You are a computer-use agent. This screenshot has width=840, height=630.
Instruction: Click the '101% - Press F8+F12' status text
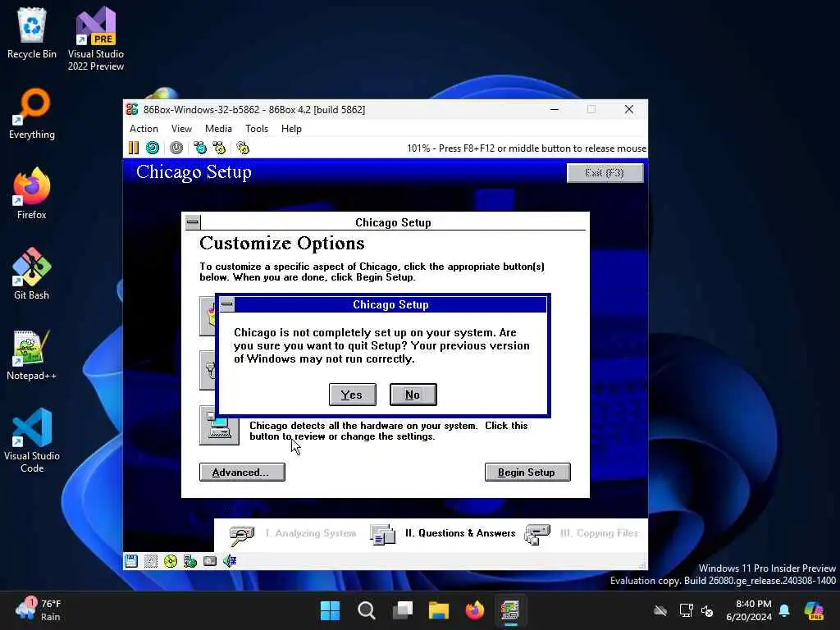527,148
